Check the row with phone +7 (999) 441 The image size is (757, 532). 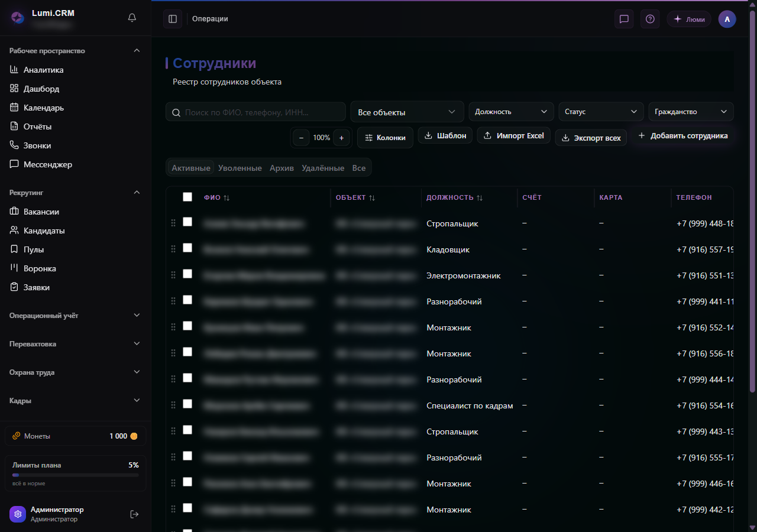[x=187, y=300]
